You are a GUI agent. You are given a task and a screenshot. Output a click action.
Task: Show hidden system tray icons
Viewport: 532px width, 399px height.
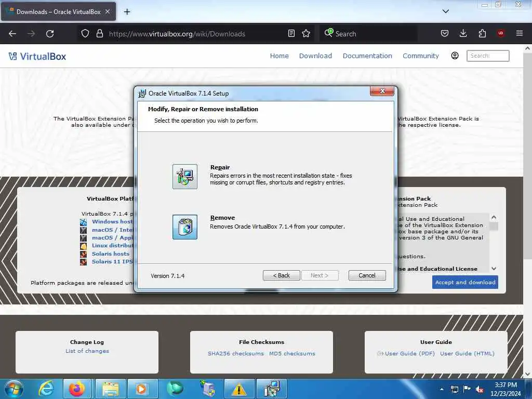442,389
